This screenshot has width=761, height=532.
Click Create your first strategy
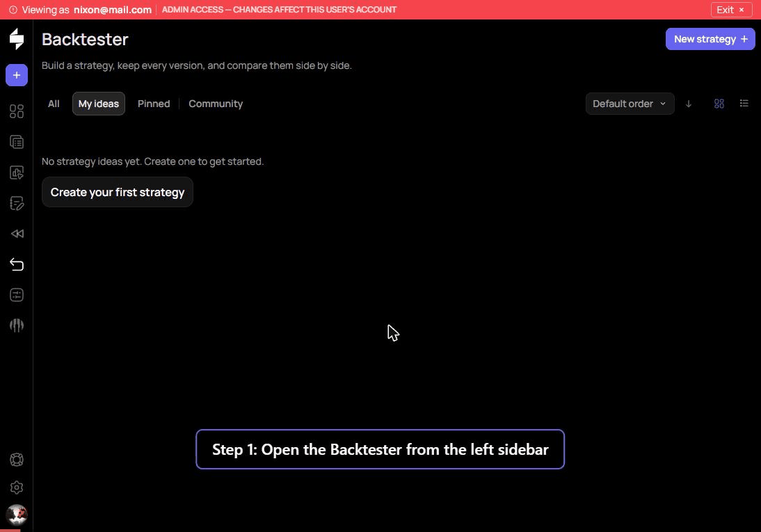coord(118,192)
